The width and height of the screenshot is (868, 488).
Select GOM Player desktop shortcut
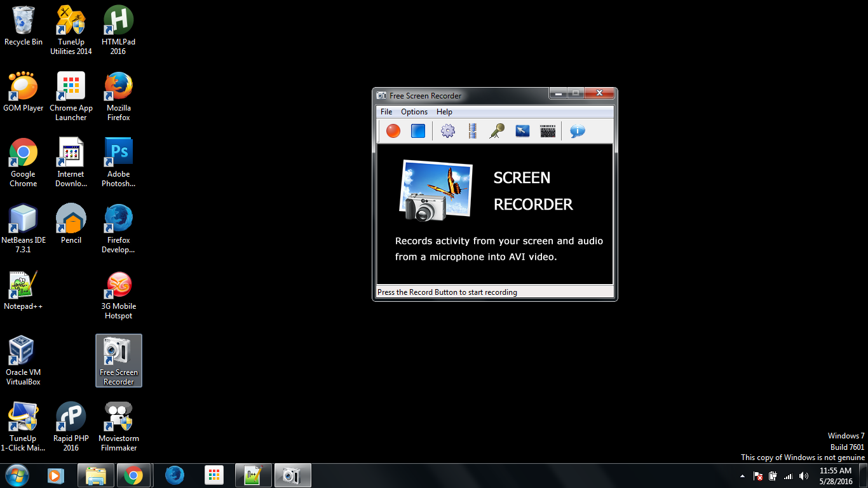[24, 91]
